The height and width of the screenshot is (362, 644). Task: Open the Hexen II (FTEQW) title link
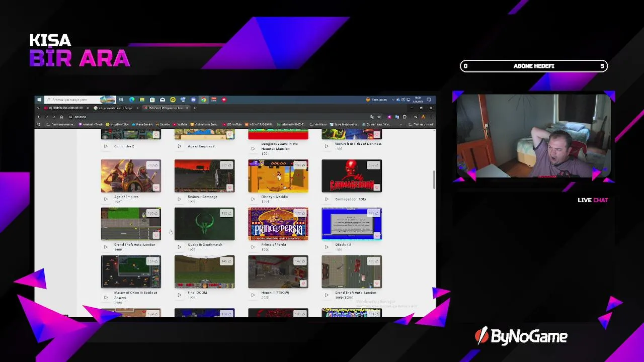pos(275,293)
